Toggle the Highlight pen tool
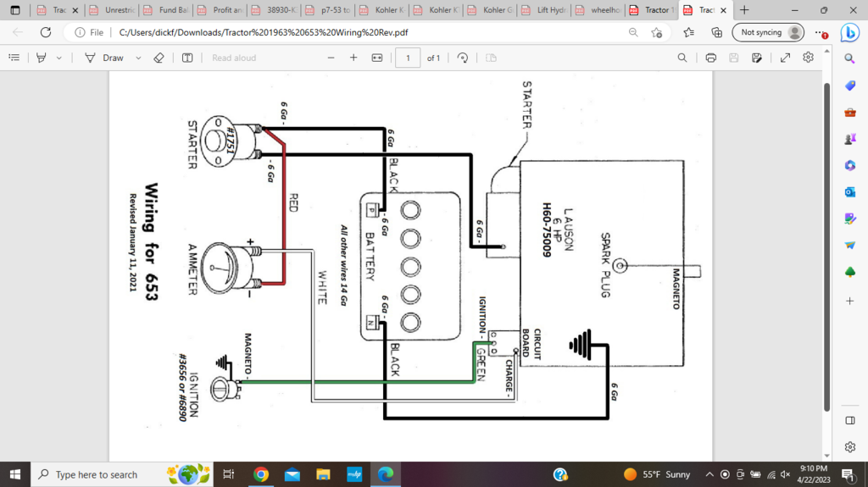This screenshot has height=487, width=868. click(41, 58)
